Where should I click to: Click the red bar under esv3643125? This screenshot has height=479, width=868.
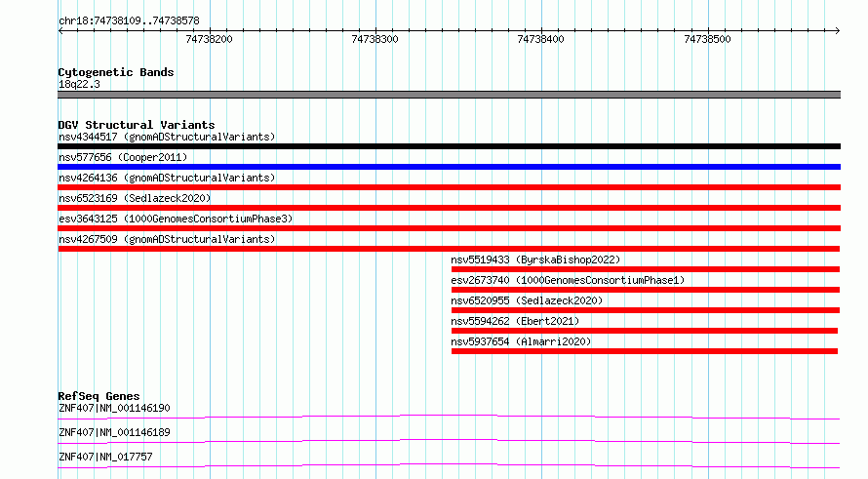449,228
